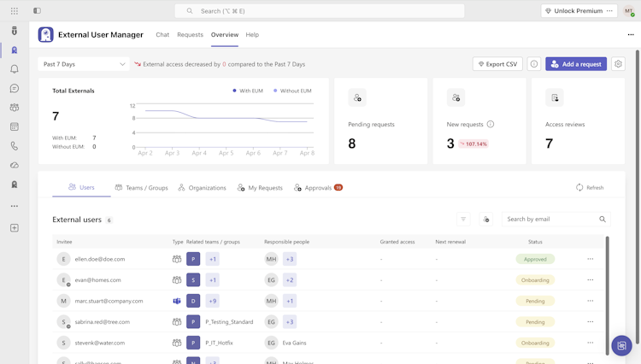Open Calendar icon in left sidebar
This screenshot has height=364, width=641.
click(15, 126)
